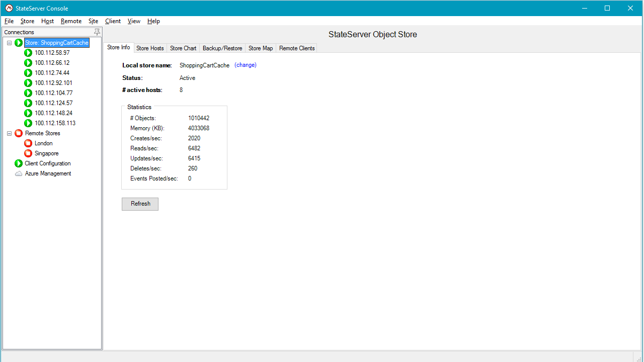The height and width of the screenshot is (362, 644).
Task: Click the Memory (KB) value 4033068
Action: click(199, 128)
